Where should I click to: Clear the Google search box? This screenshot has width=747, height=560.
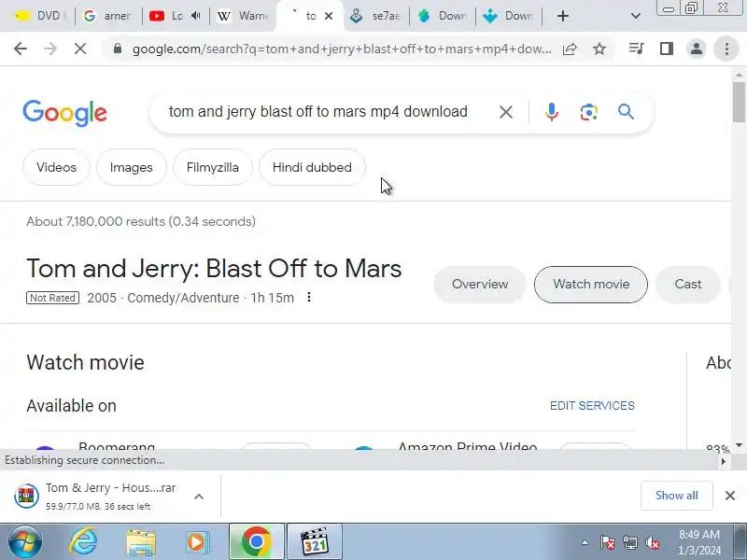(x=506, y=112)
